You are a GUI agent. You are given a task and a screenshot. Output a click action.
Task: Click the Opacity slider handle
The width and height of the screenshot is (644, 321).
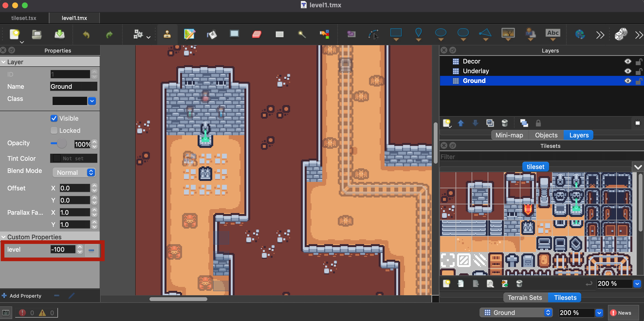62,143
